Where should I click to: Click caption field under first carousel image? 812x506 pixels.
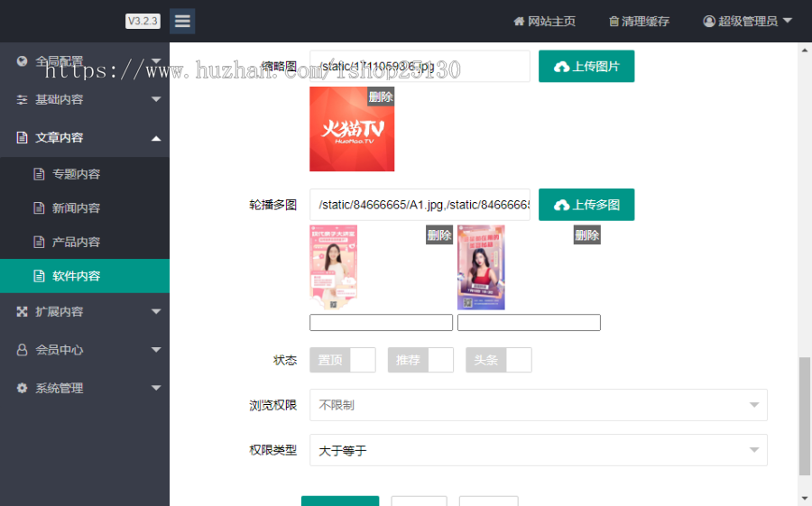tap(381, 323)
